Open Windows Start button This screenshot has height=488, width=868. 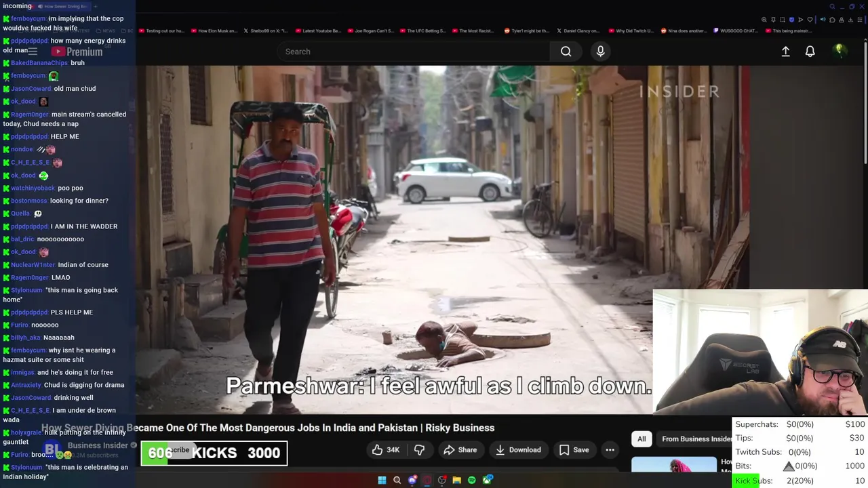tap(382, 480)
